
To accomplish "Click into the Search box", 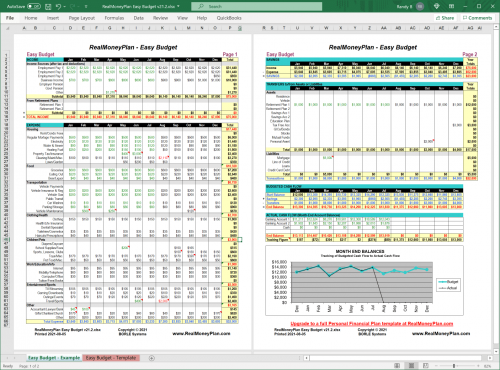I will 257,6.
